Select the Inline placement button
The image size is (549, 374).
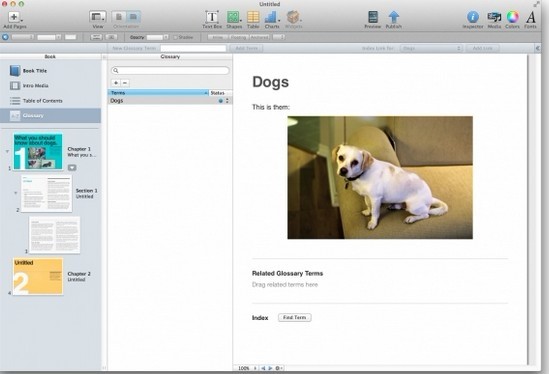218,37
